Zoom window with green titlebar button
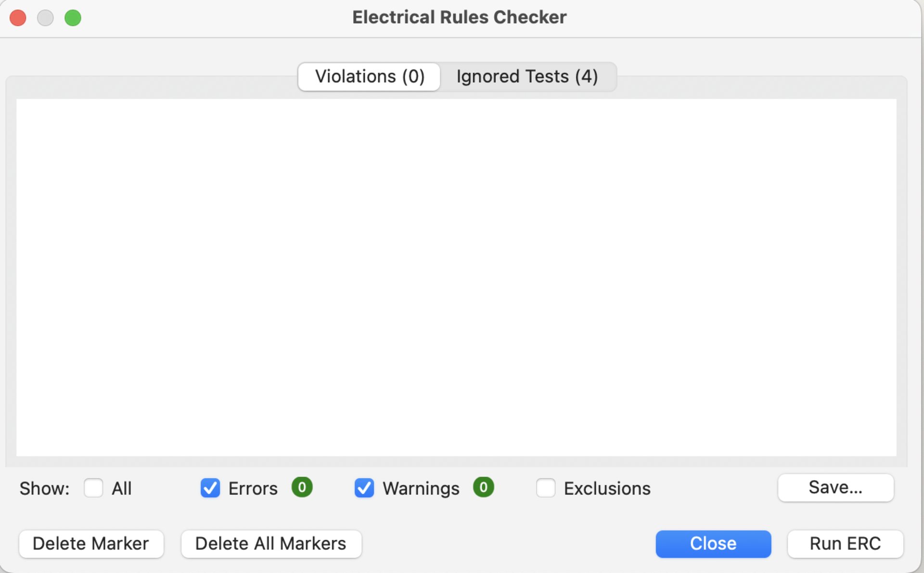The height and width of the screenshot is (573, 924). 73,18
